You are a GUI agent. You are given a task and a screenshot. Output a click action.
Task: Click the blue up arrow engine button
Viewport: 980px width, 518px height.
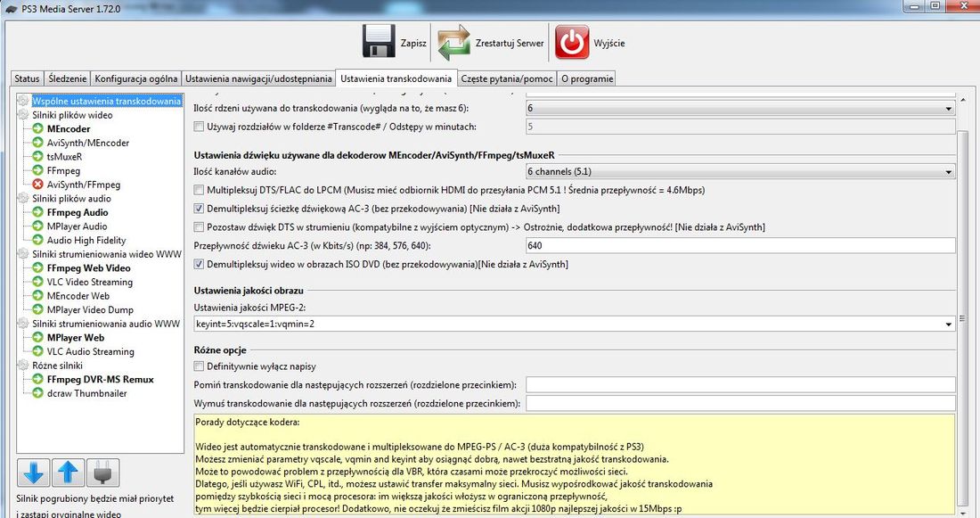click(x=68, y=473)
